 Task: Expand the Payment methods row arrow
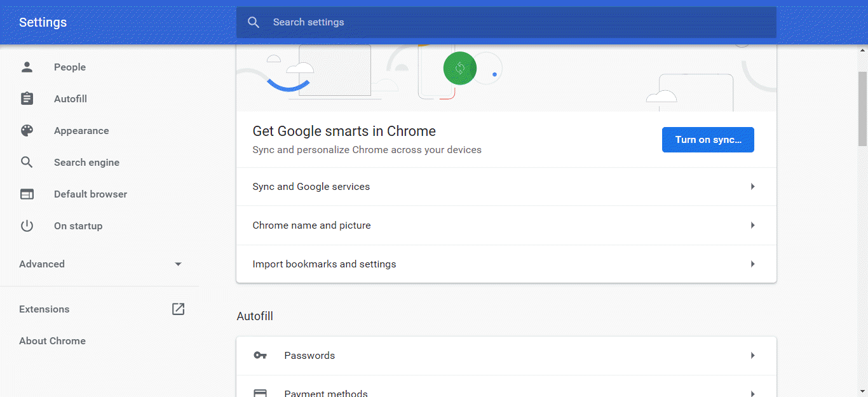[x=752, y=393]
